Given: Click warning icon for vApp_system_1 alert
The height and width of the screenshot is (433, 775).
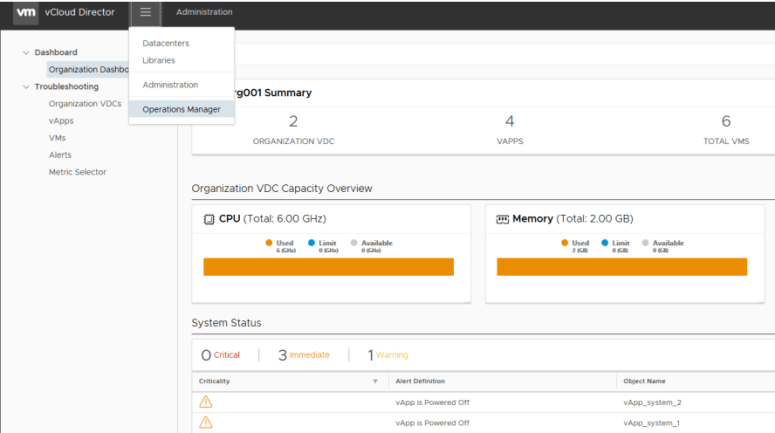Looking at the screenshot, I should tap(206, 423).
